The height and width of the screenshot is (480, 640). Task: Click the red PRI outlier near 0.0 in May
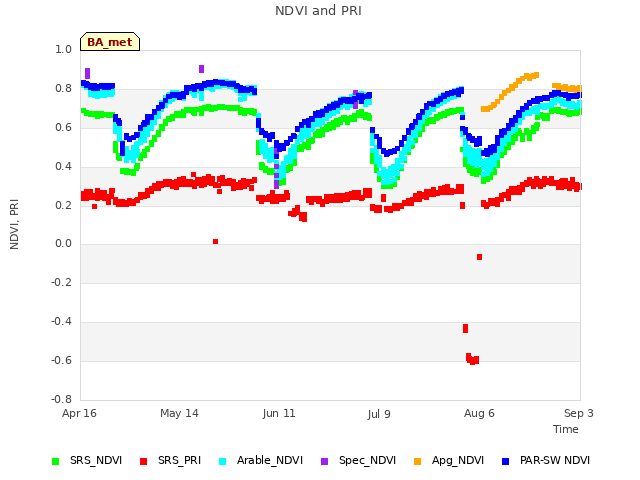point(216,242)
